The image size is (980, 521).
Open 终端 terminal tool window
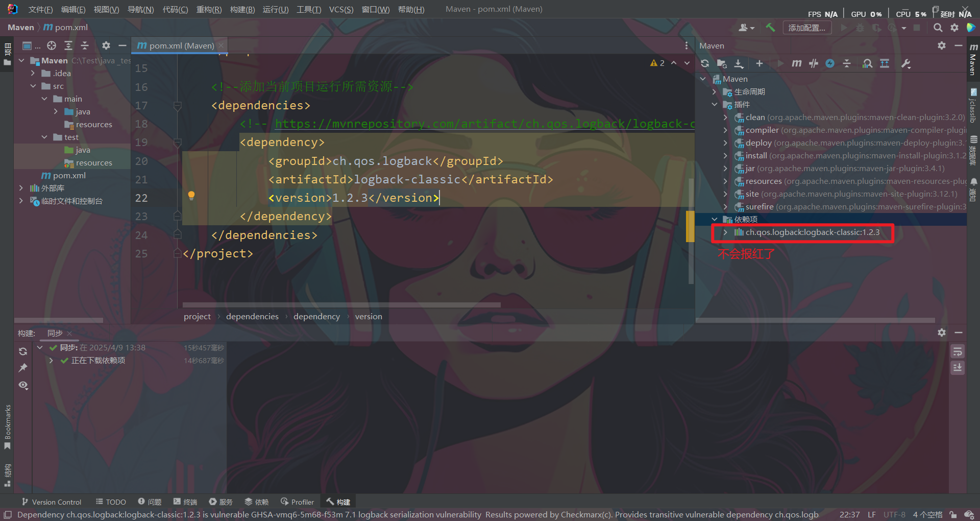[185, 502]
